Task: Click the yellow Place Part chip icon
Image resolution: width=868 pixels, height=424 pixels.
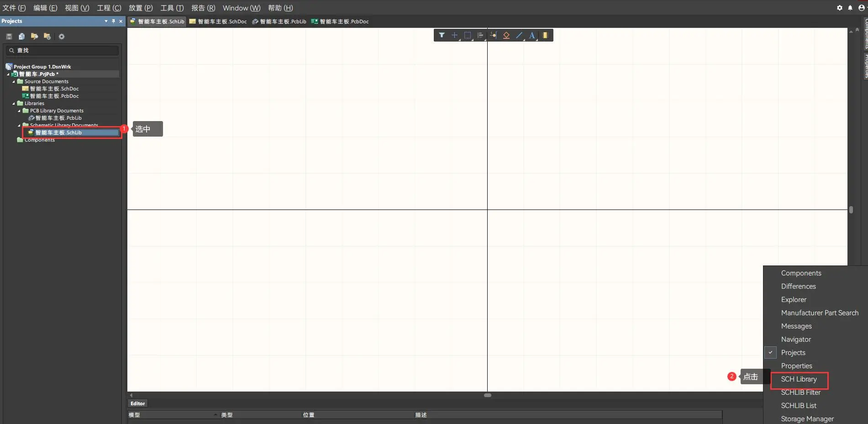Action: [545, 35]
